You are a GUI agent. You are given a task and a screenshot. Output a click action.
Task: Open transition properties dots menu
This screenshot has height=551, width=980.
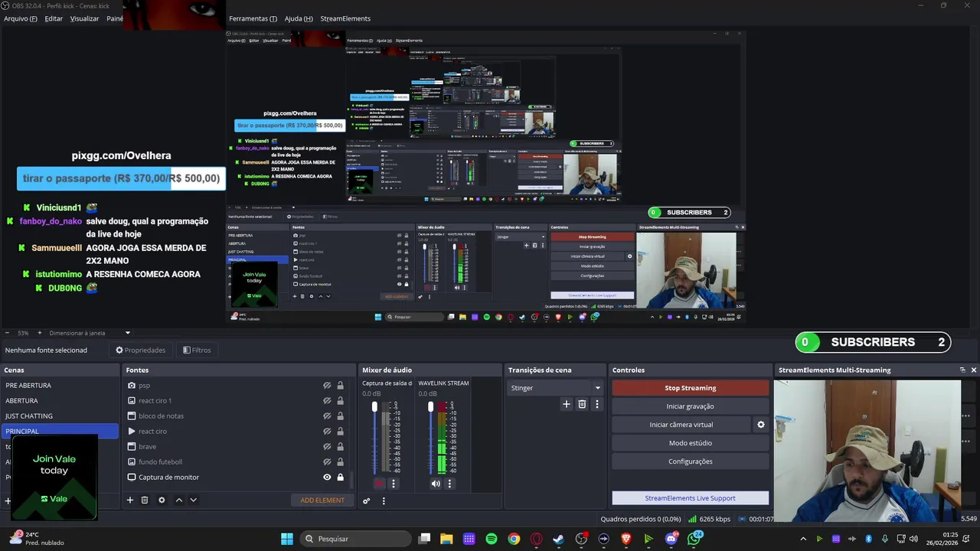[597, 404]
